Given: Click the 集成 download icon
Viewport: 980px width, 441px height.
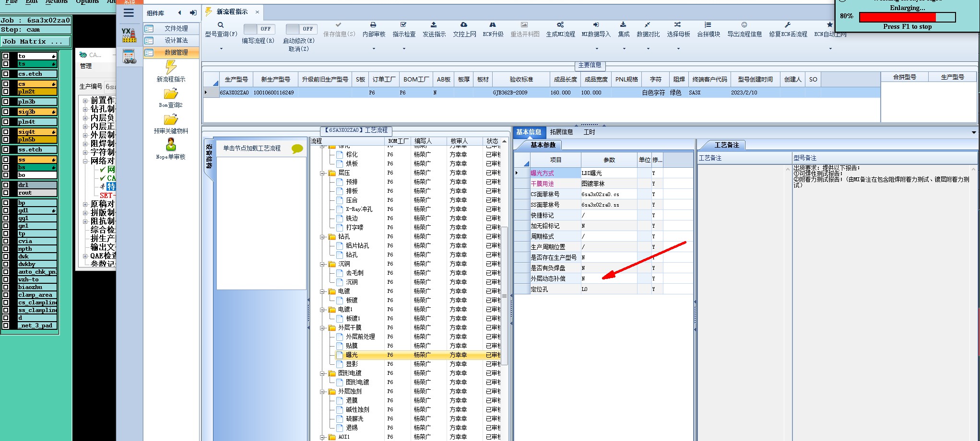Looking at the screenshot, I should point(623,24).
